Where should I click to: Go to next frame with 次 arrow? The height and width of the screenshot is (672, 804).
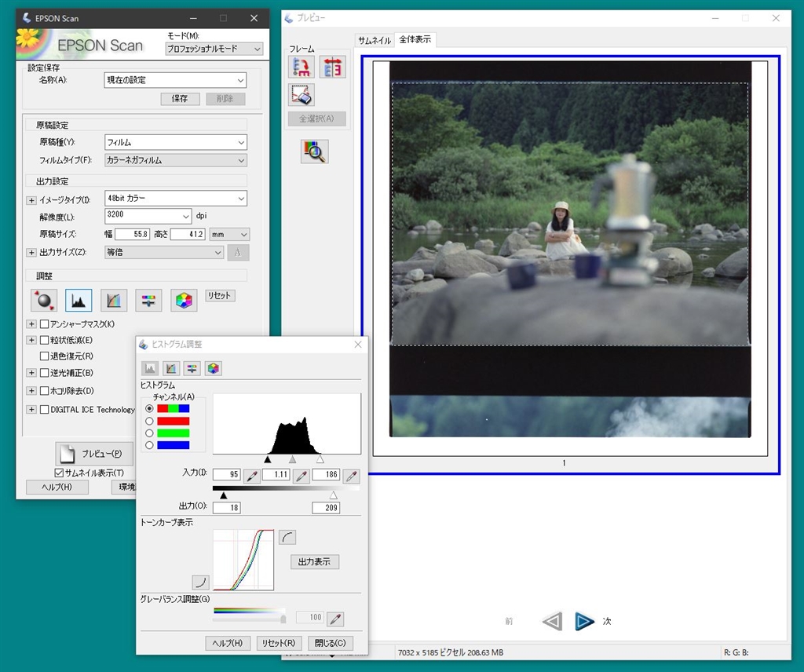tap(584, 621)
